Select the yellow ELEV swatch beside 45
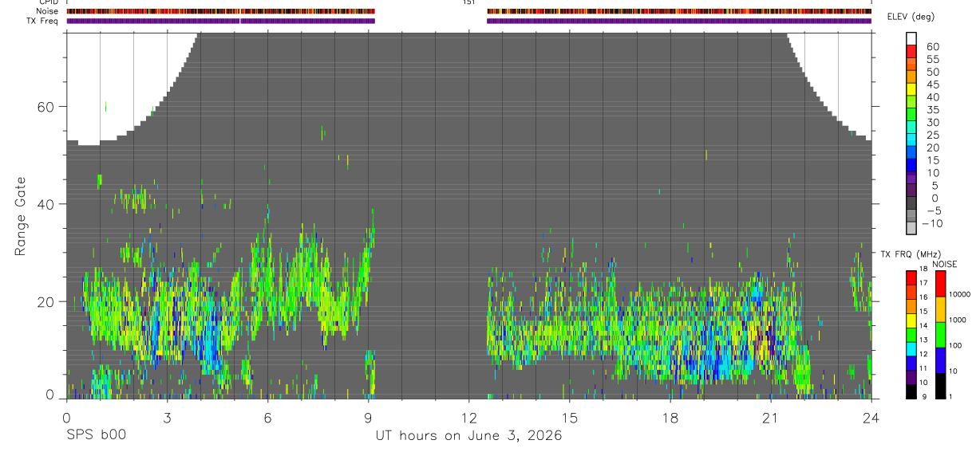This screenshot has width=980, height=452. coord(911,90)
